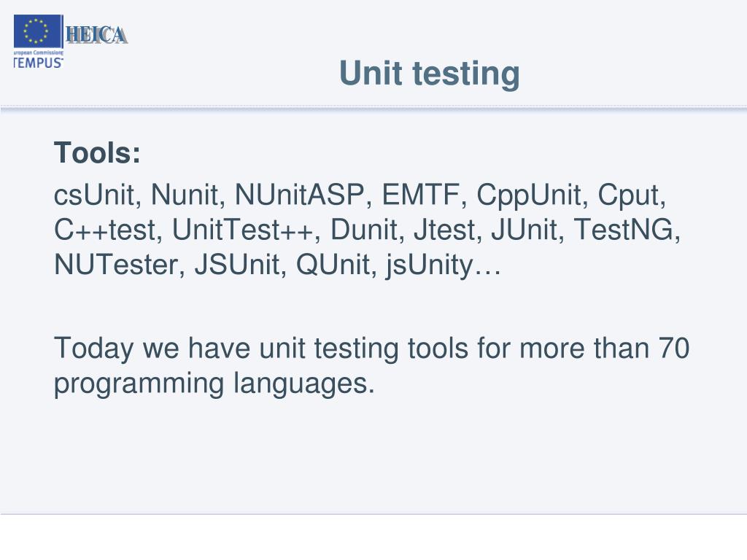This screenshot has height=560, width=747.
Task: Click the 'Unit testing' slide title
Action: pyautogui.click(x=429, y=74)
